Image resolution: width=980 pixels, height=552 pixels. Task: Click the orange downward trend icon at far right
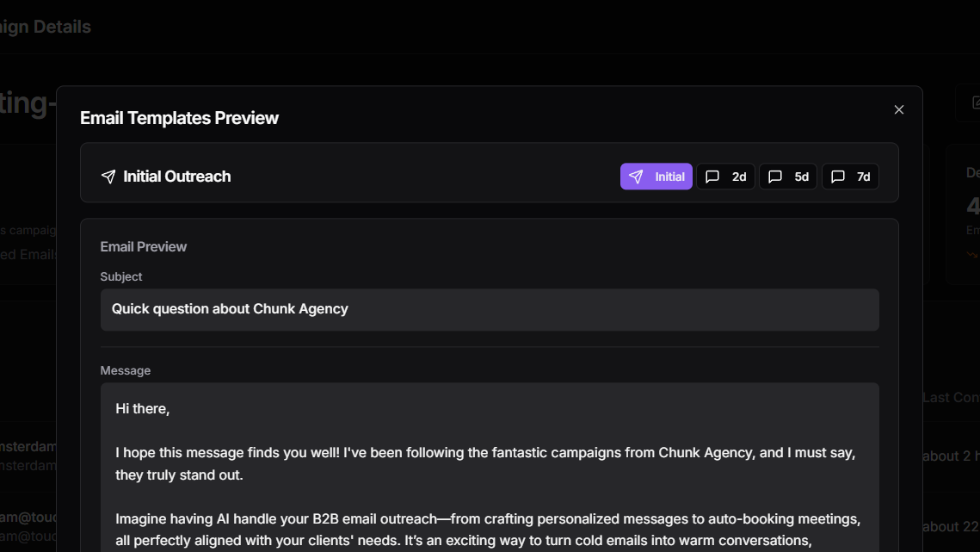(x=973, y=254)
